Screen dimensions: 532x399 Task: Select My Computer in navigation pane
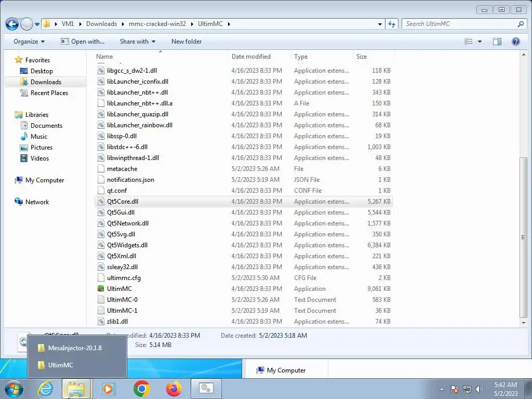tap(45, 180)
